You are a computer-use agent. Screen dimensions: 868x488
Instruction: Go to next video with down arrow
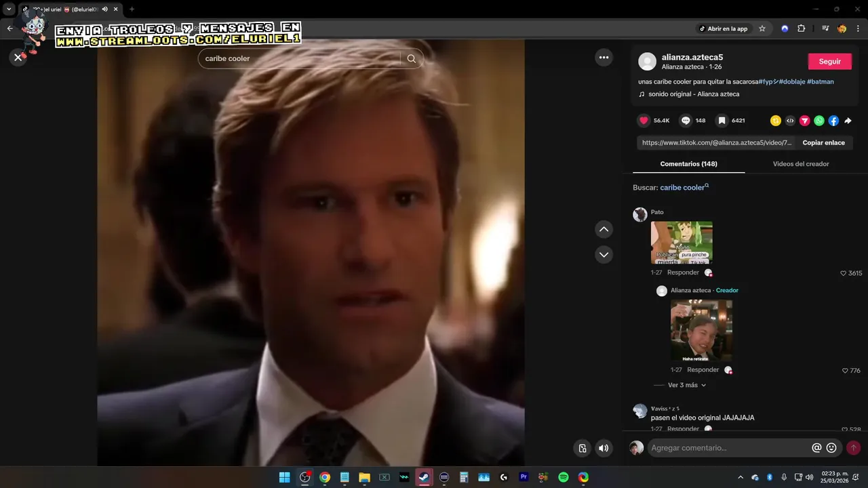(604, 255)
